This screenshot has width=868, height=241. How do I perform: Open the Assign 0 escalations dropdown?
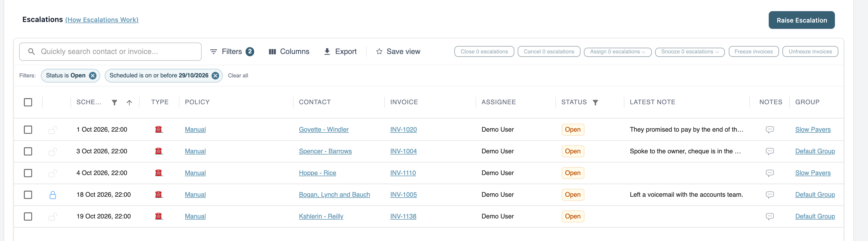(x=617, y=52)
